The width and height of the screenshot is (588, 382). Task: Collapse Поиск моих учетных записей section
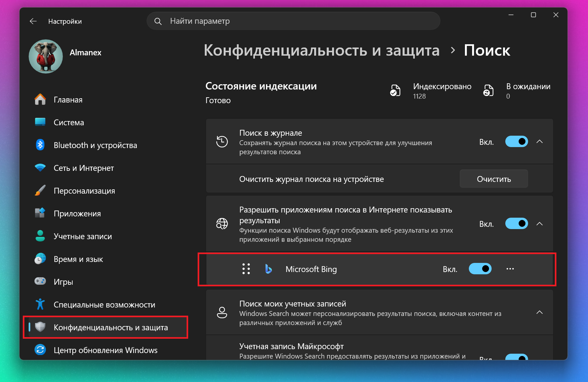(539, 312)
